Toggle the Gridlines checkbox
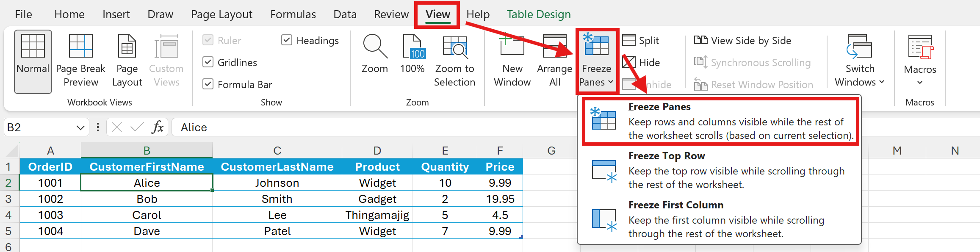This screenshot has width=980, height=252. tap(208, 62)
